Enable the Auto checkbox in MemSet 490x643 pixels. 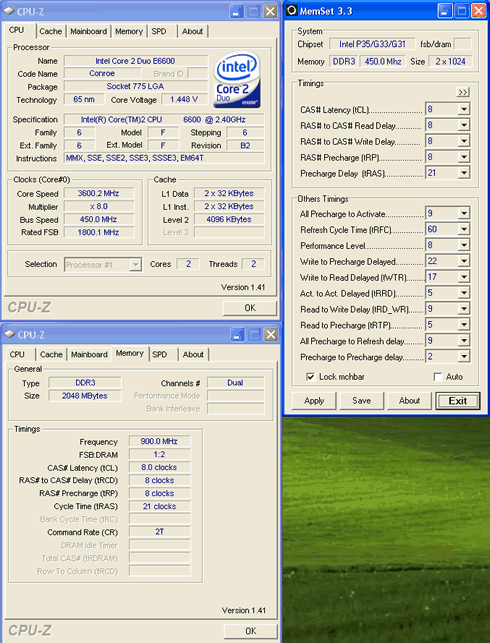(438, 376)
